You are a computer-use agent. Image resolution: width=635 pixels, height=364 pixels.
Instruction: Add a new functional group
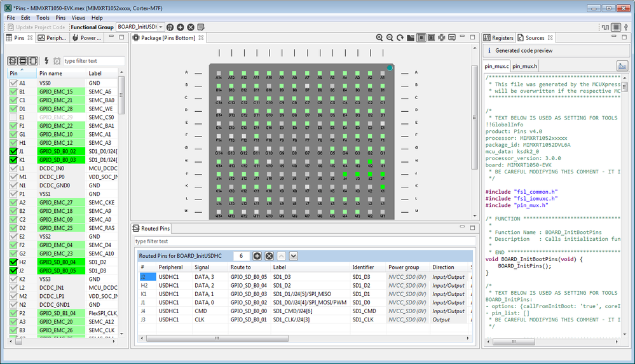pos(180,27)
